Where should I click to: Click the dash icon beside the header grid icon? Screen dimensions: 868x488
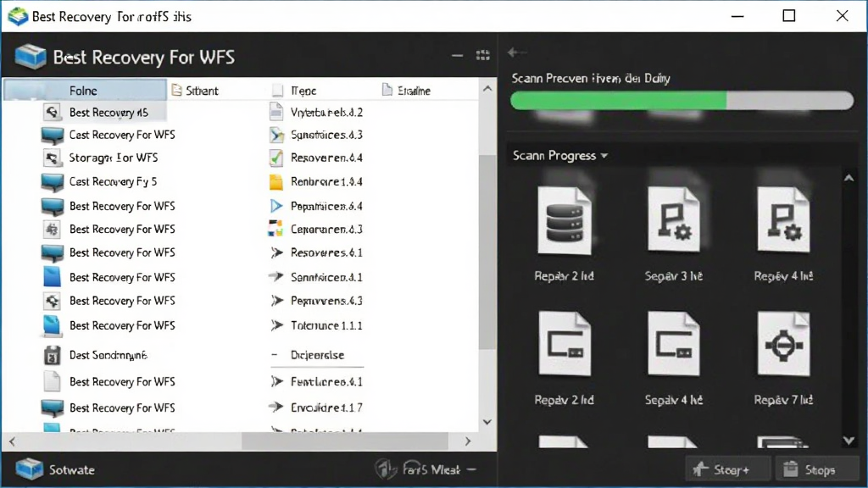457,55
